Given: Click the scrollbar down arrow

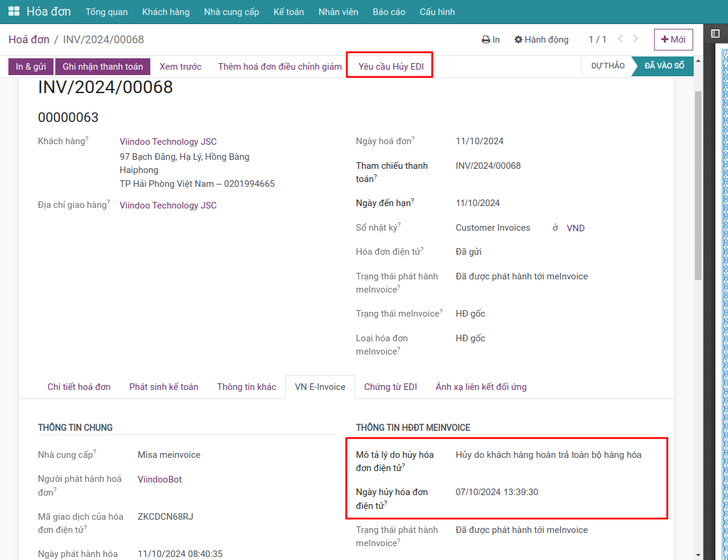Looking at the screenshot, I should point(697,555).
